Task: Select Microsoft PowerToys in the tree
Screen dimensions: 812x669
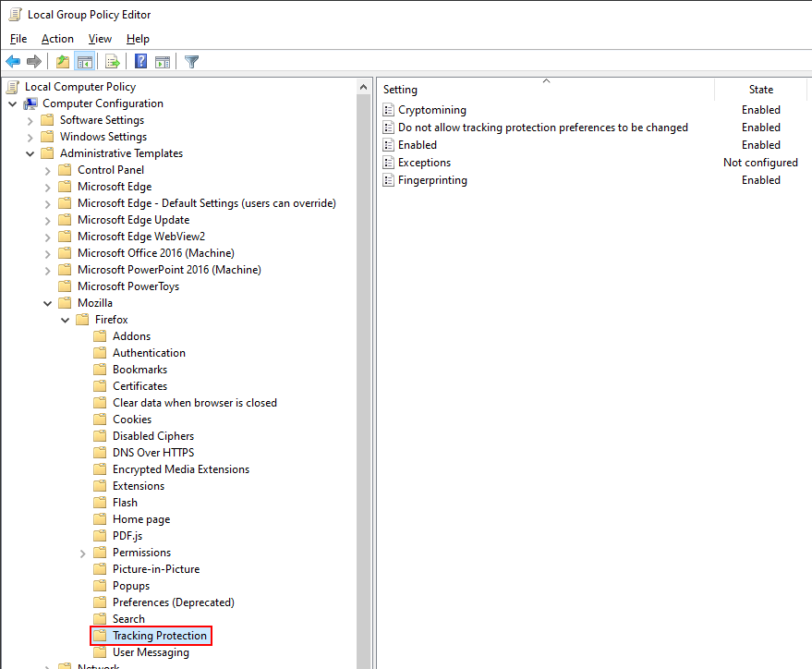Action: tap(127, 286)
